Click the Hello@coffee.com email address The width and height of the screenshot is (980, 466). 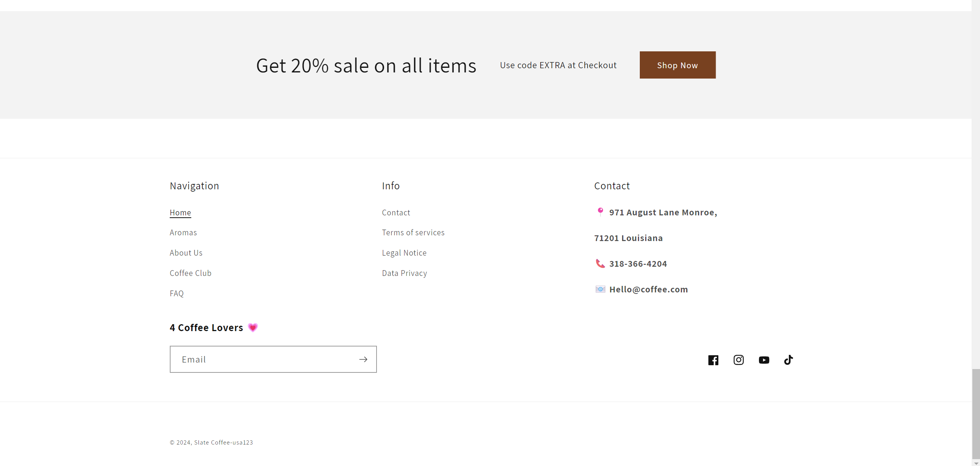tap(648, 289)
